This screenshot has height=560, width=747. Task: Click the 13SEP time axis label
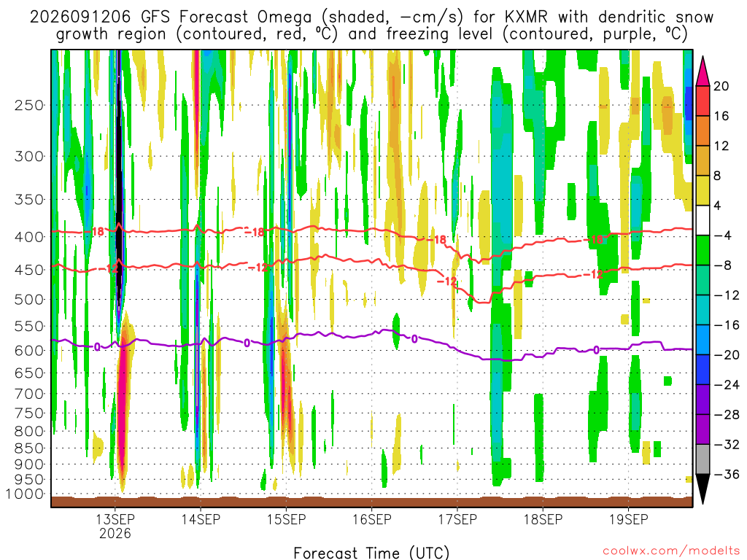(115, 519)
